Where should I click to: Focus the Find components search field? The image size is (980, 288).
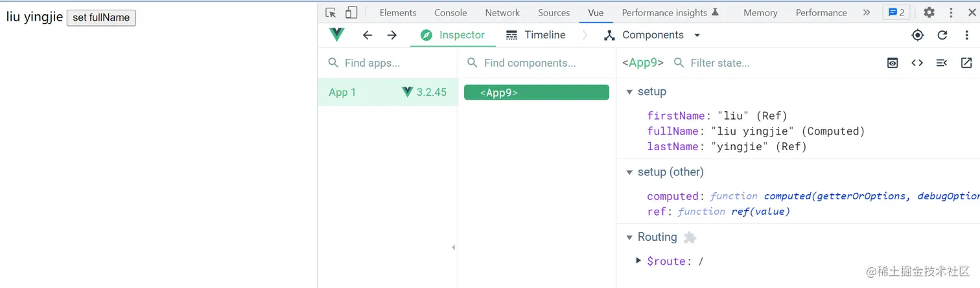tap(538, 63)
